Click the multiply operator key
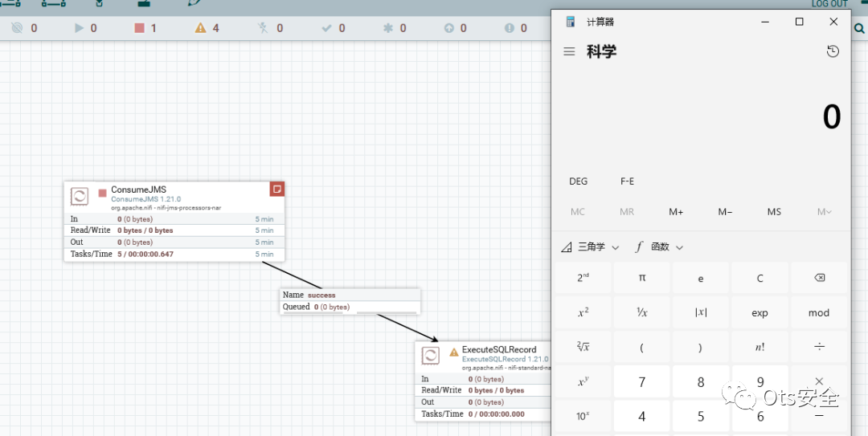The height and width of the screenshot is (436, 868). pos(819,381)
